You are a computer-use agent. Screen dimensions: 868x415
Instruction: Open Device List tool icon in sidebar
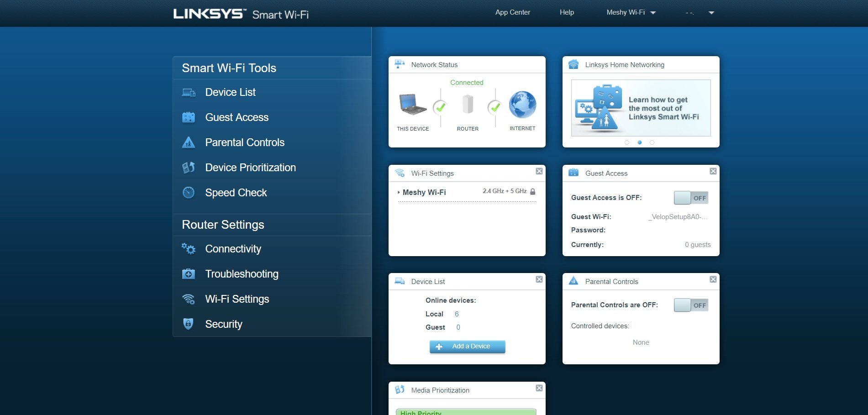click(x=189, y=93)
